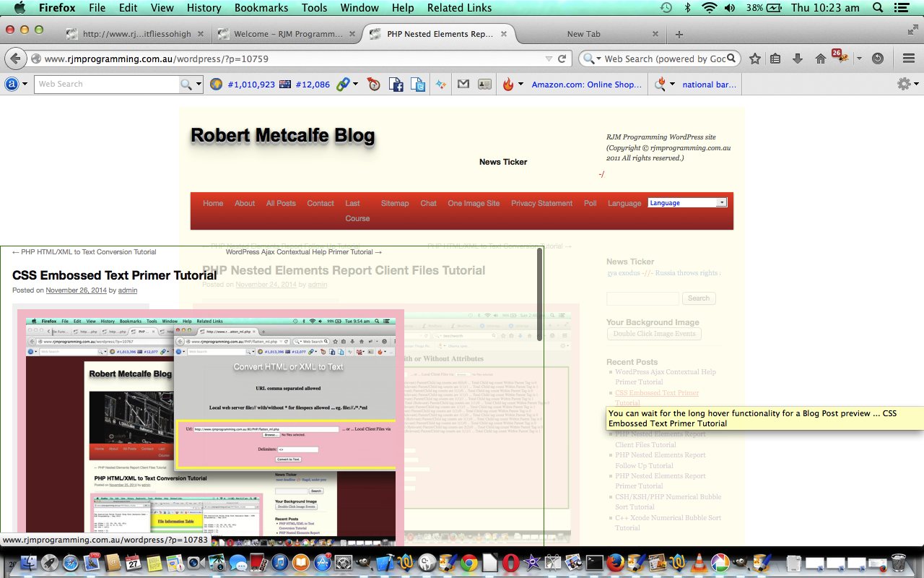Bookmark this page with the star icon

(x=755, y=59)
